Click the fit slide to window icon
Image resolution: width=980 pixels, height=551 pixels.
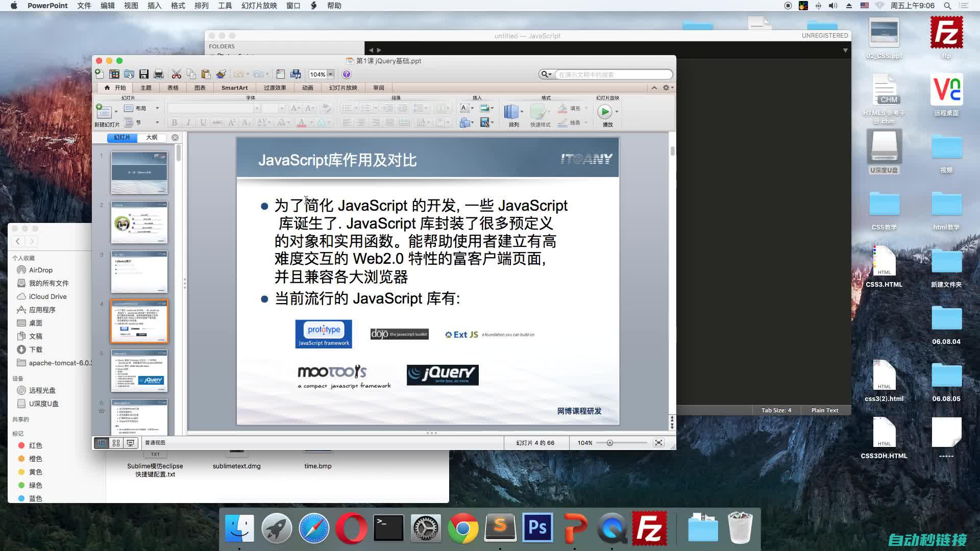pyautogui.click(x=659, y=442)
